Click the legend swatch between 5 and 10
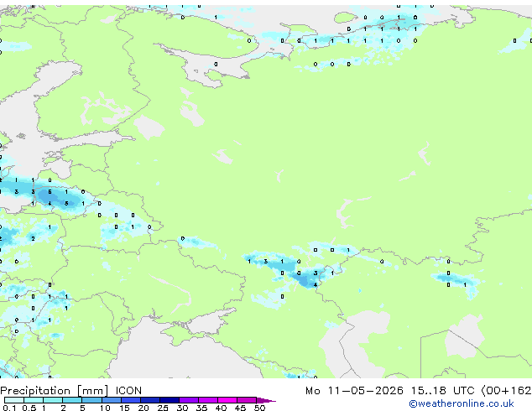This screenshot has width=532, height=411. coord(91,400)
